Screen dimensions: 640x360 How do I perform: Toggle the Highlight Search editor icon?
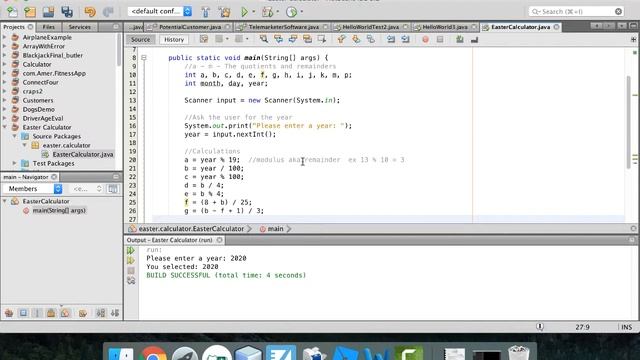[x=307, y=39]
